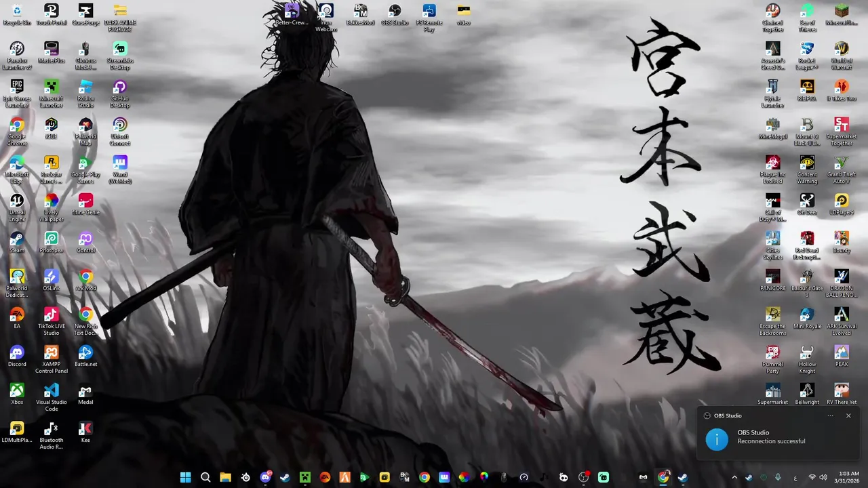Launch R.E.P.O. desktop icon
The width and height of the screenshot is (868, 488).
(807, 91)
